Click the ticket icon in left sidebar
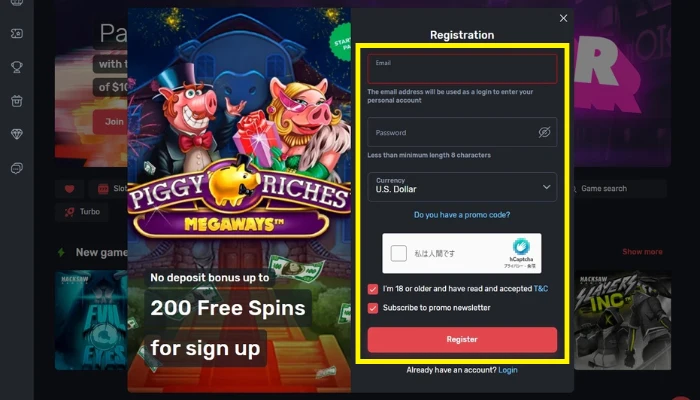This screenshot has height=400, width=700. 17,33
